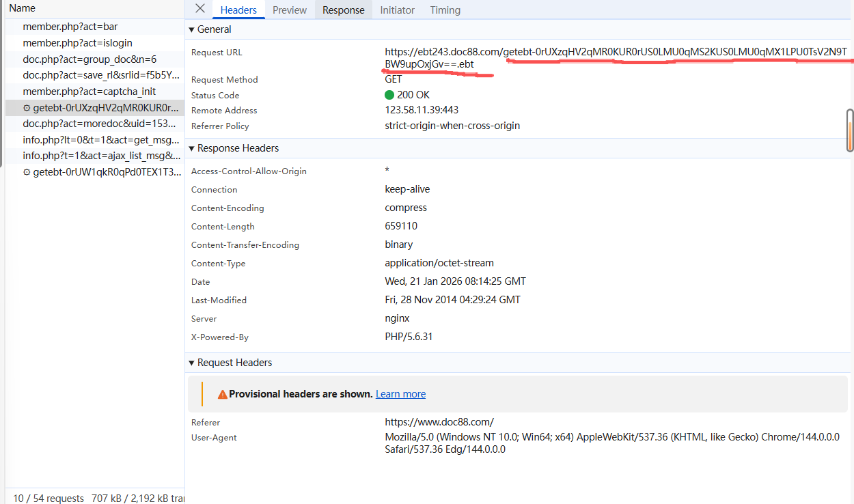Open the Timing tab
Screen dimensions: 854x504
(445, 10)
